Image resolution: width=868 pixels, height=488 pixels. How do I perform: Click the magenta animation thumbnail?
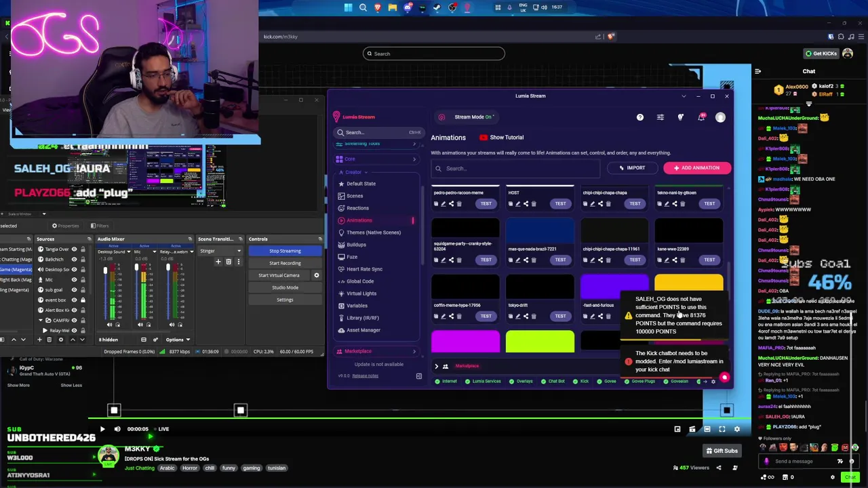(465, 342)
